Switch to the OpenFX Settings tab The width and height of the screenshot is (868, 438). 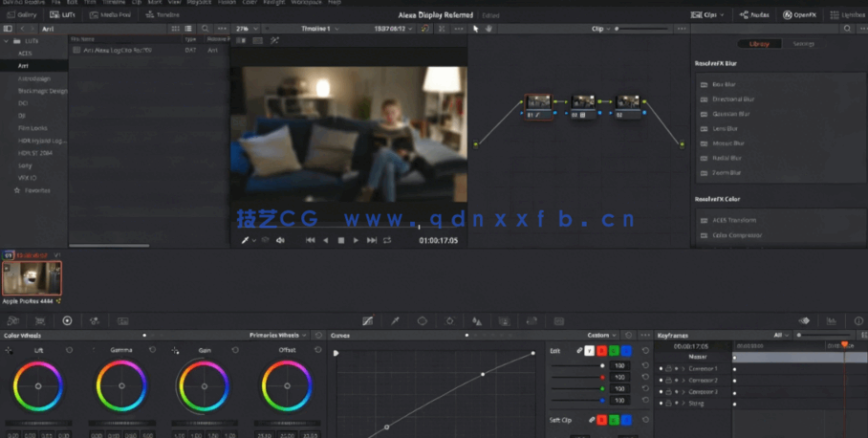(803, 43)
